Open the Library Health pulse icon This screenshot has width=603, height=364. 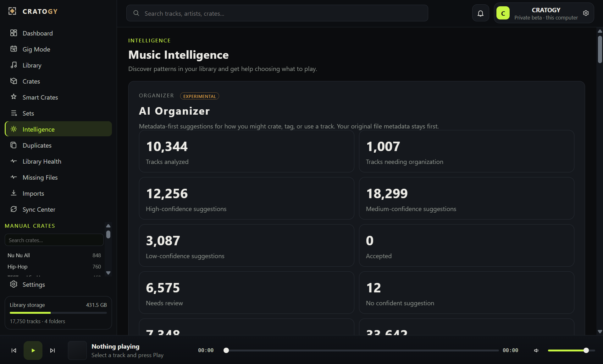coord(14,161)
